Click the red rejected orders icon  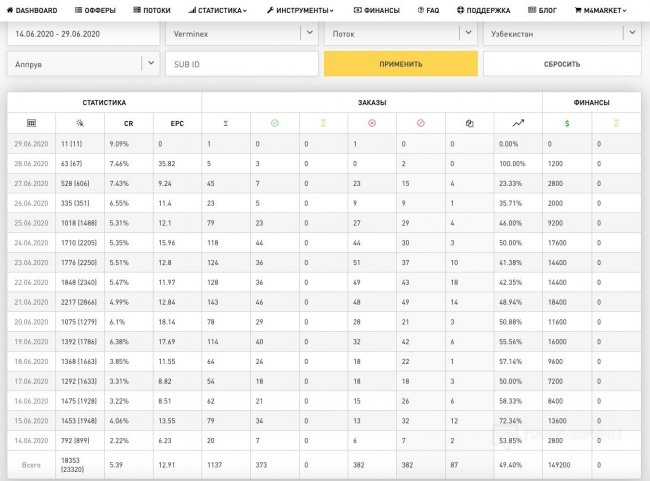pyautogui.click(x=372, y=123)
